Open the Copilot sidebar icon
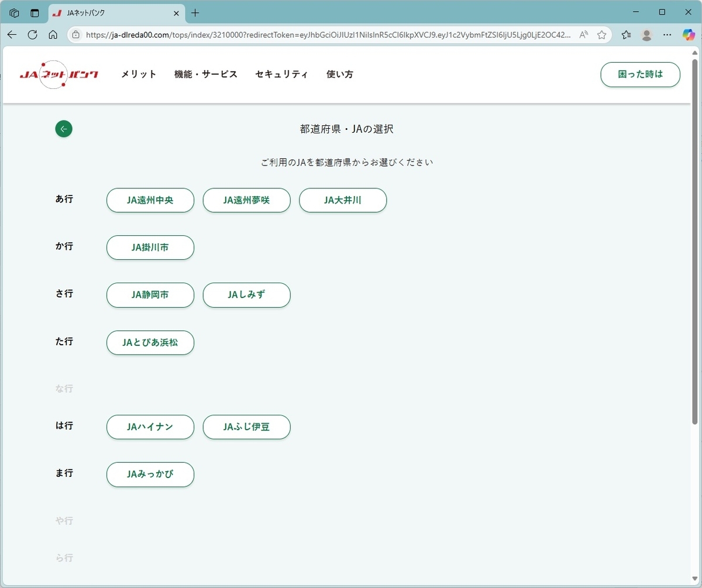 [689, 35]
